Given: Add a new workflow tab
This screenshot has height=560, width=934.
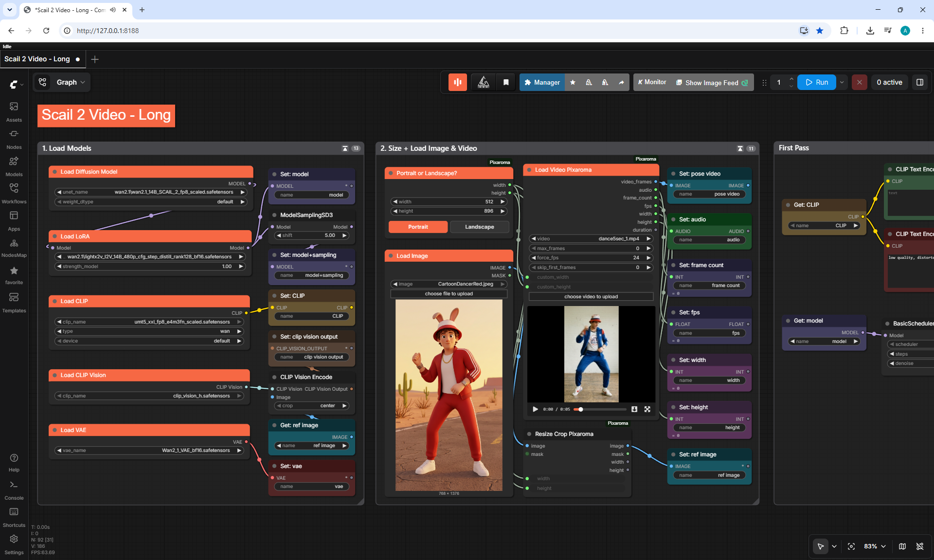Looking at the screenshot, I should 95,59.
